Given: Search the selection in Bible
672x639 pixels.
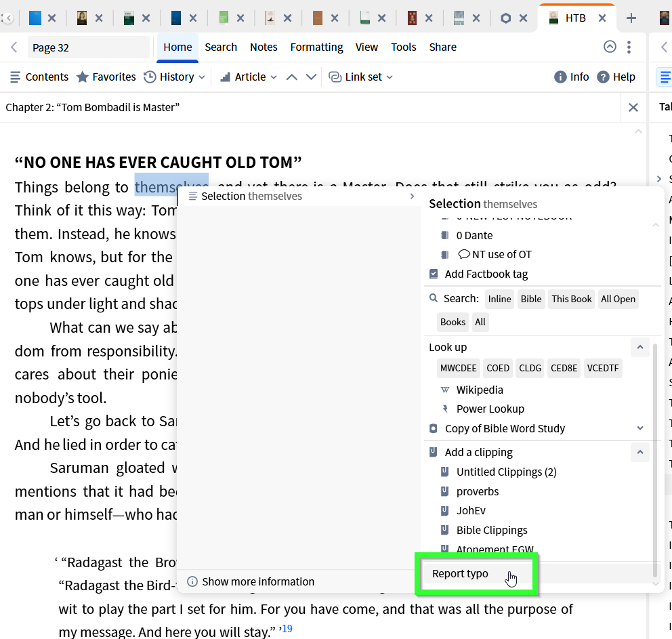Looking at the screenshot, I should click(531, 299).
